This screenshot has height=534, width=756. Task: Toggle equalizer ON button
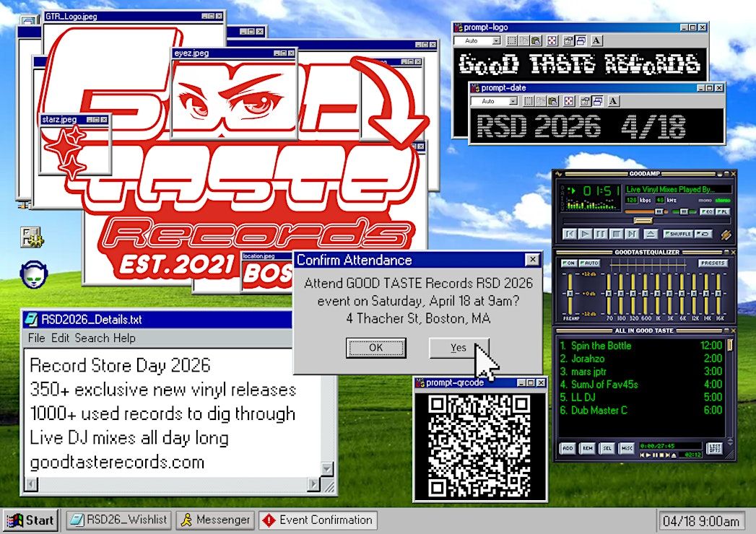[569, 263]
